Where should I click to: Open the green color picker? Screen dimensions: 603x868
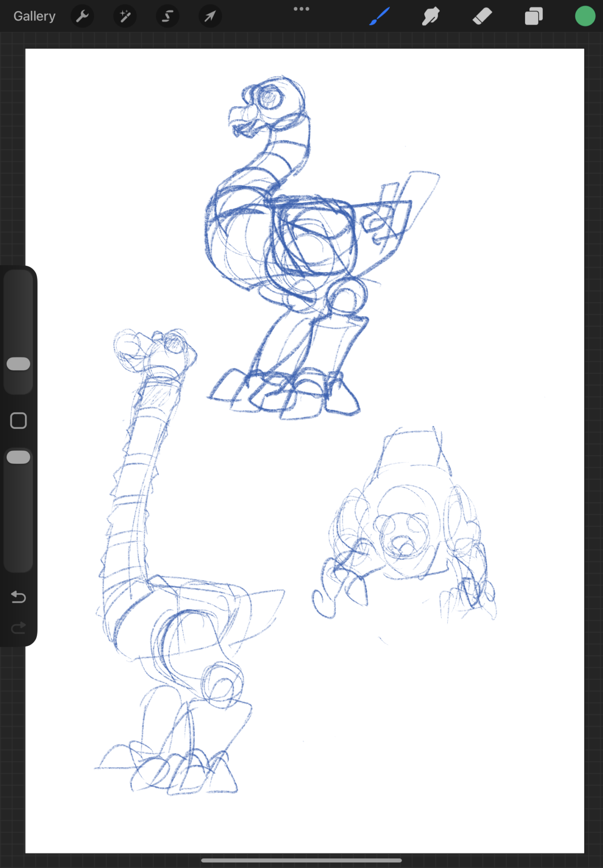pyautogui.click(x=585, y=17)
